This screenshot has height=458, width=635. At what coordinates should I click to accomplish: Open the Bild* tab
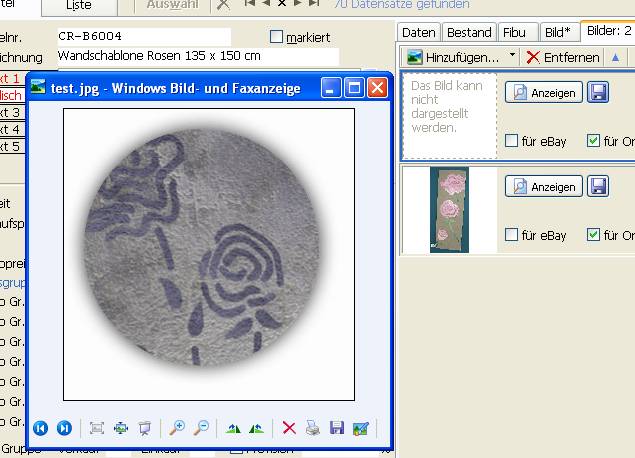(x=558, y=32)
